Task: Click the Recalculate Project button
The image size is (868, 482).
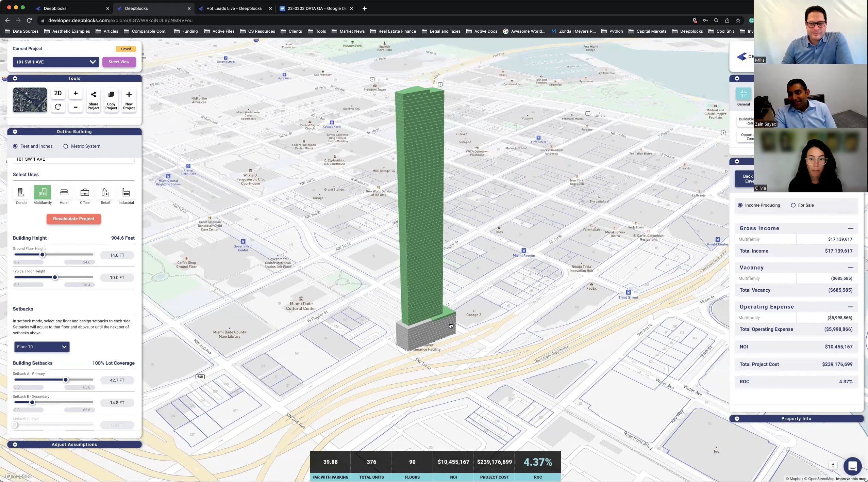Action: [x=74, y=219]
